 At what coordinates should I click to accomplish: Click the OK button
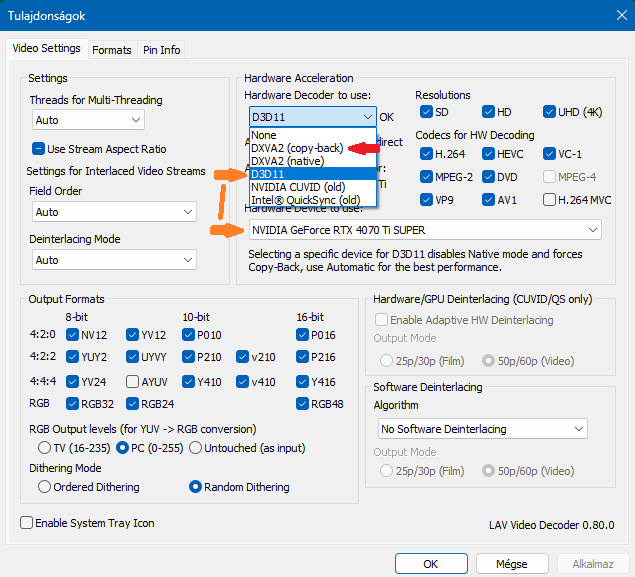pyautogui.click(x=431, y=564)
